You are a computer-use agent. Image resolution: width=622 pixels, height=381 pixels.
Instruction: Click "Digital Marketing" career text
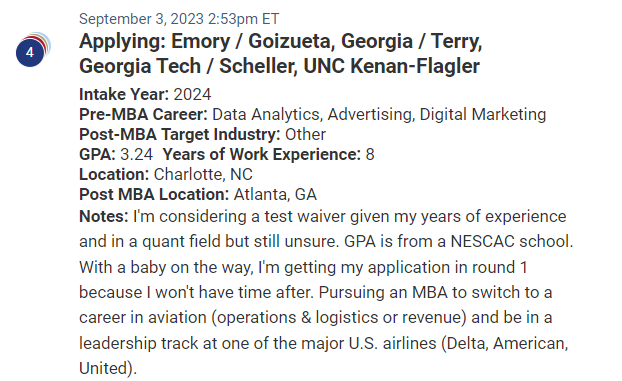[x=483, y=114]
